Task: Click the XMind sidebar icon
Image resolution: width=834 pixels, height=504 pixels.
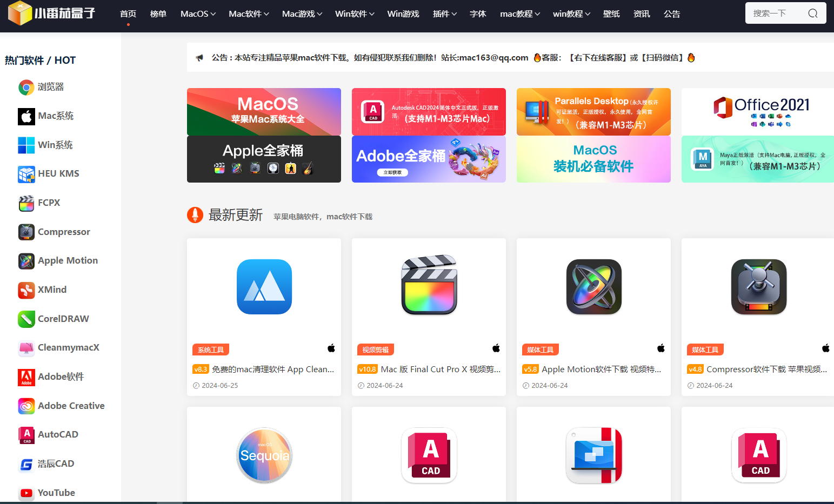Action: click(x=26, y=290)
